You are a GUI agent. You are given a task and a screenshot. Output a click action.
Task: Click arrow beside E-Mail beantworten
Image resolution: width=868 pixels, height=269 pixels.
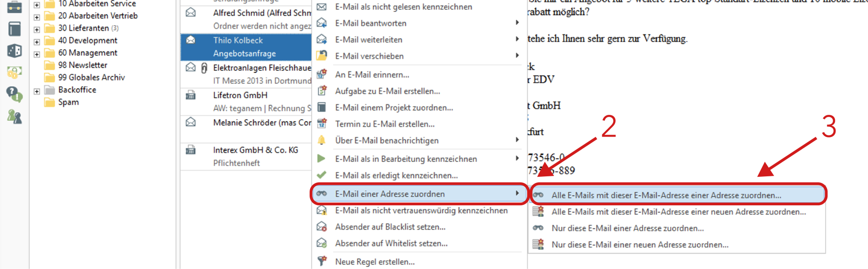coord(517,23)
